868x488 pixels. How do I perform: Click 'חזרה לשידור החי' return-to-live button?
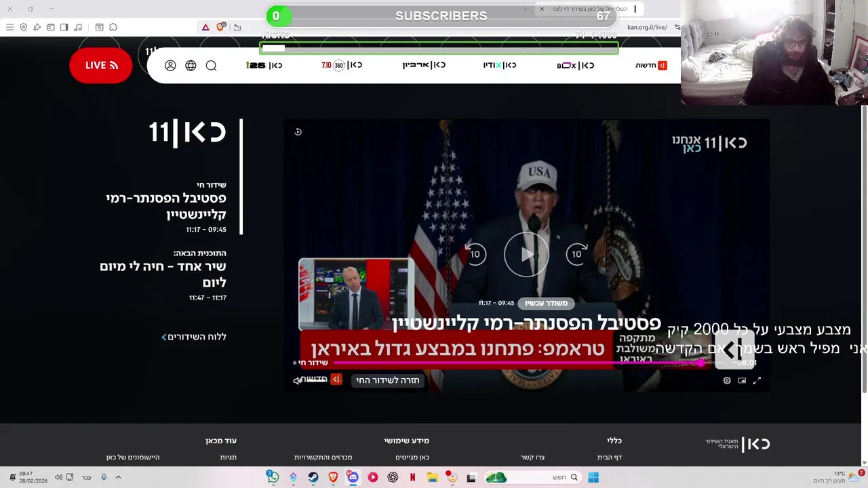(387, 380)
